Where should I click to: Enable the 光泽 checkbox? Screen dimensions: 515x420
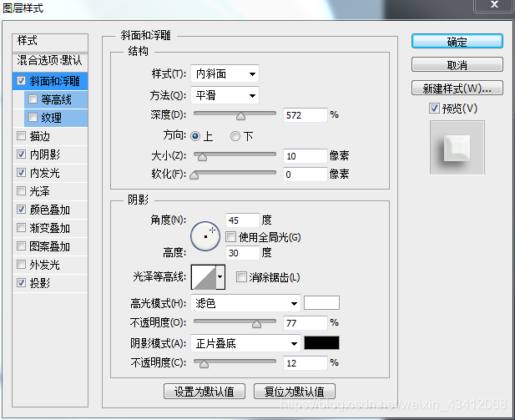(22, 191)
